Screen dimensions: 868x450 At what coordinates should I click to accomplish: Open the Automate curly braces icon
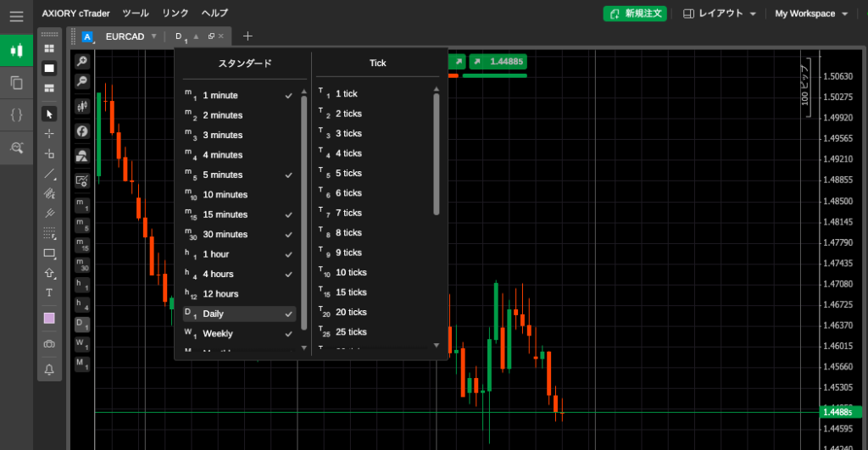tap(16, 114)
